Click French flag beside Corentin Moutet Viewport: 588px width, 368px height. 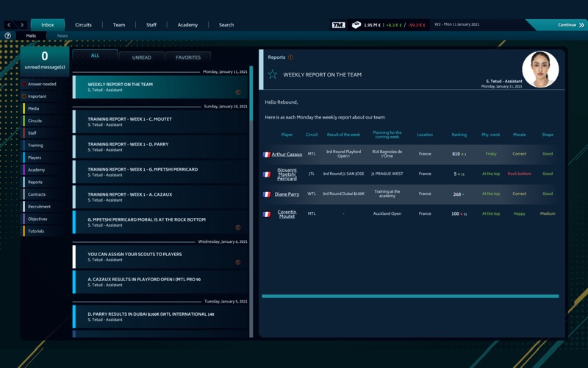266,214
